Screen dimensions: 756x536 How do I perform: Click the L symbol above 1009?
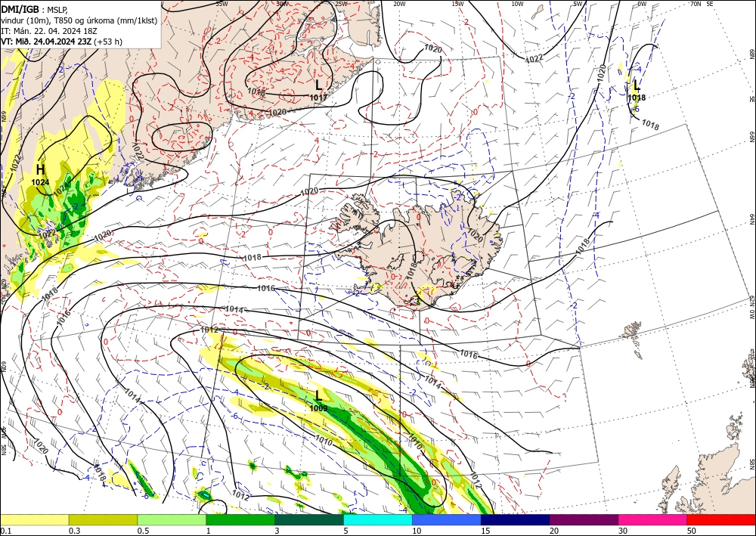pyautogui.click(x=318, y=396)
